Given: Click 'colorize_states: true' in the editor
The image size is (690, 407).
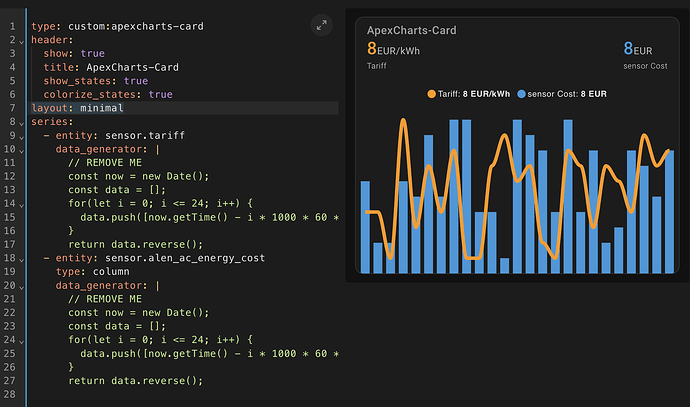Looking at the screenshot, I should point(108,95).
